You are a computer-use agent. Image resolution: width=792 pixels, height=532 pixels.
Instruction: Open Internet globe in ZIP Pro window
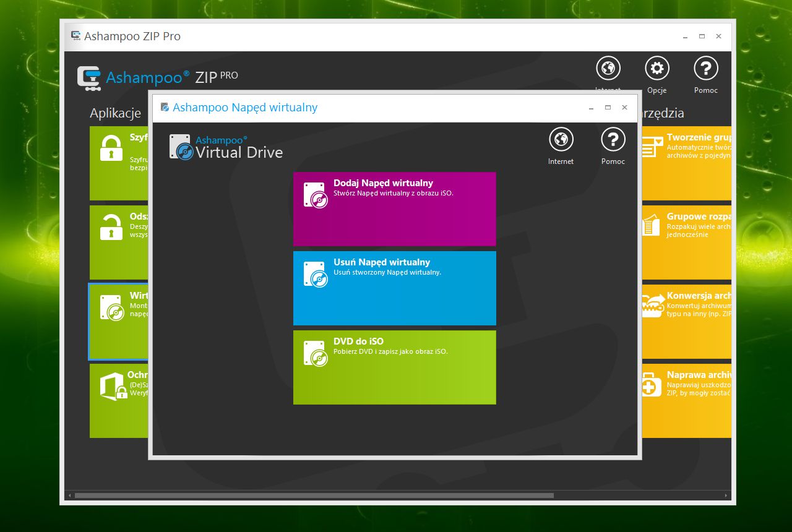tap(608, 68)
